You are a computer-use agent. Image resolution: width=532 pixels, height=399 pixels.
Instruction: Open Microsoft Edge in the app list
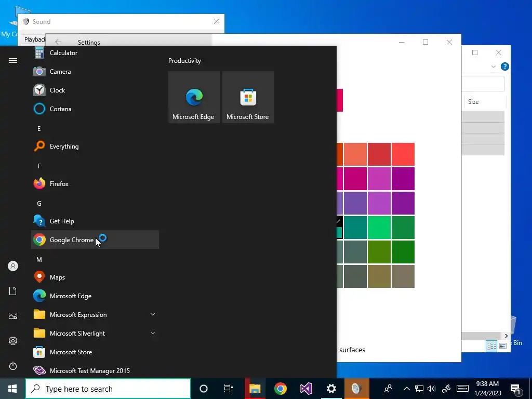point(95,296)
